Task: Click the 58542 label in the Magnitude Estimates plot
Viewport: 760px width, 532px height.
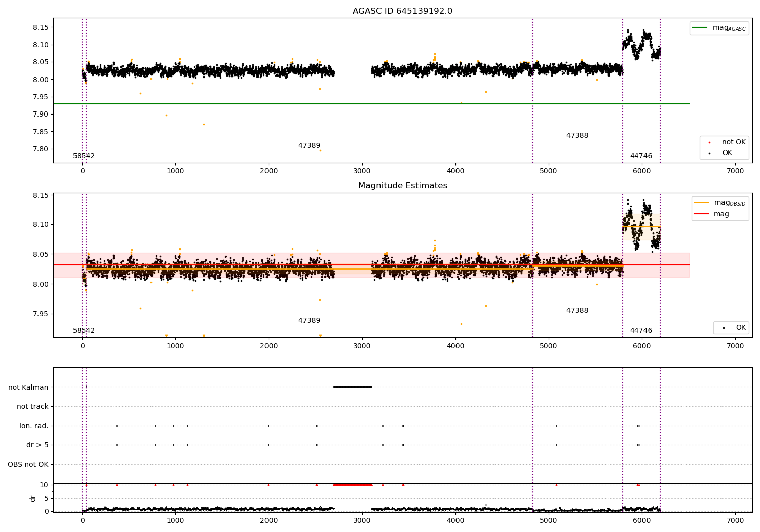Action: click(84, 331)
